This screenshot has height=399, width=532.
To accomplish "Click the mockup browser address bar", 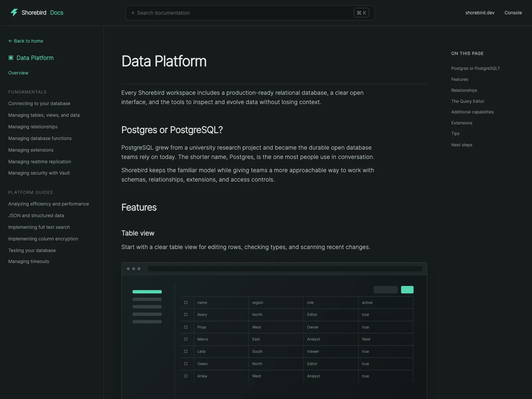I will click(285, 269).
